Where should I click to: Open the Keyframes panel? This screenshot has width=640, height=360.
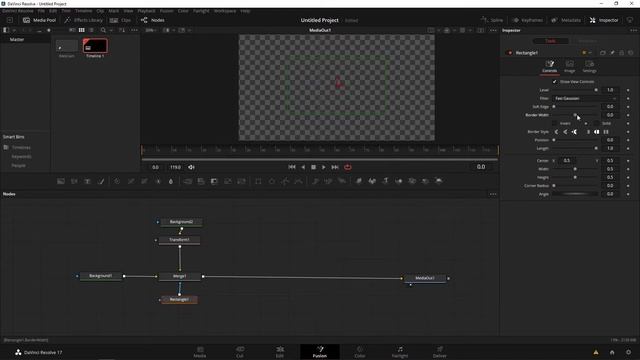click(528, 20)
